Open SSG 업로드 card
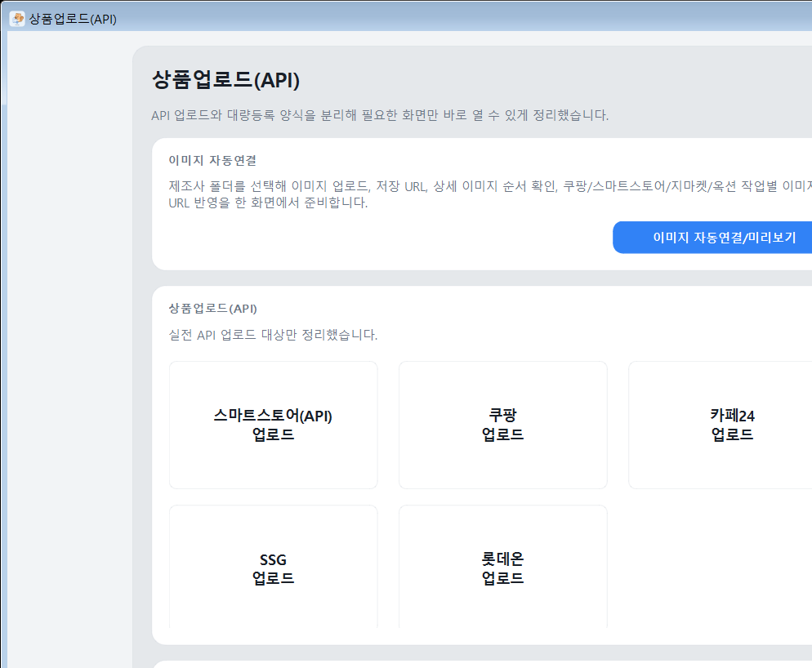The width and height of the screenshot is (812, 668). coord(274,567)
